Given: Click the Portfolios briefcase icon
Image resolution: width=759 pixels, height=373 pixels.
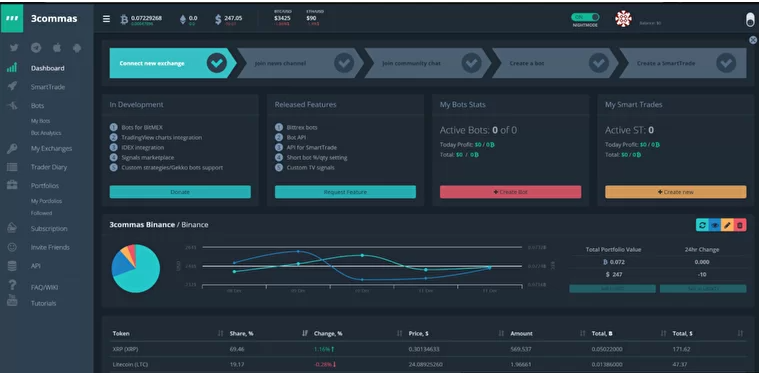Looking at the screenshot, I should [x=12, y=185].
